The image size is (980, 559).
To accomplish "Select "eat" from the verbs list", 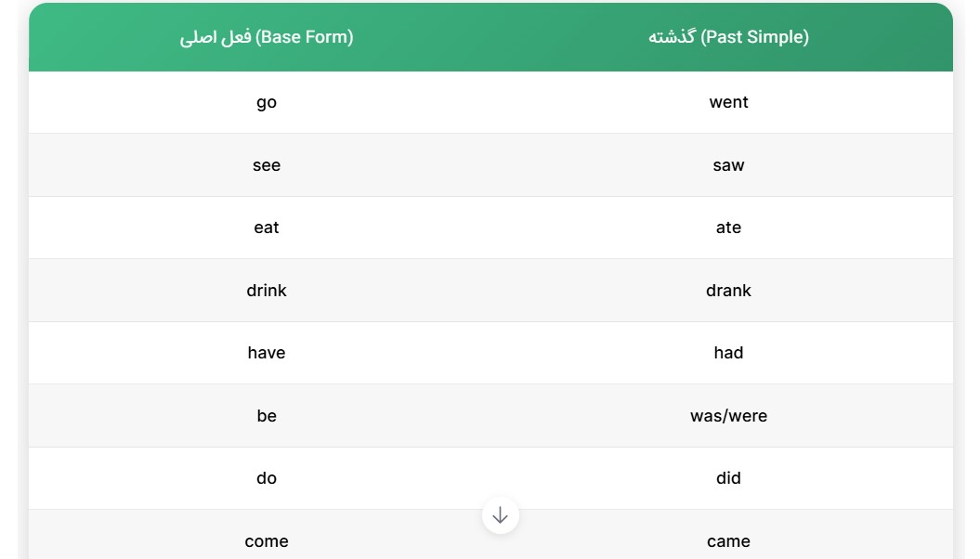I will pos(266,227).
